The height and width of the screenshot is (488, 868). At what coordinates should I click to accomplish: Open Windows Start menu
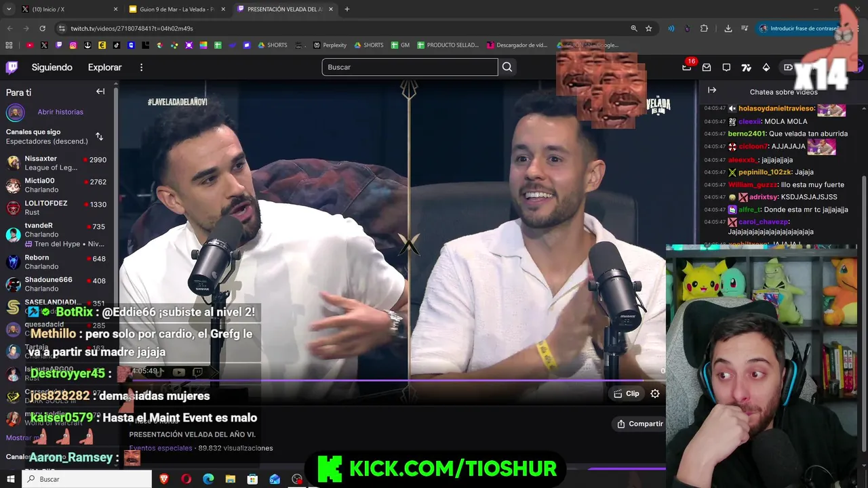(x=11, y=479)
